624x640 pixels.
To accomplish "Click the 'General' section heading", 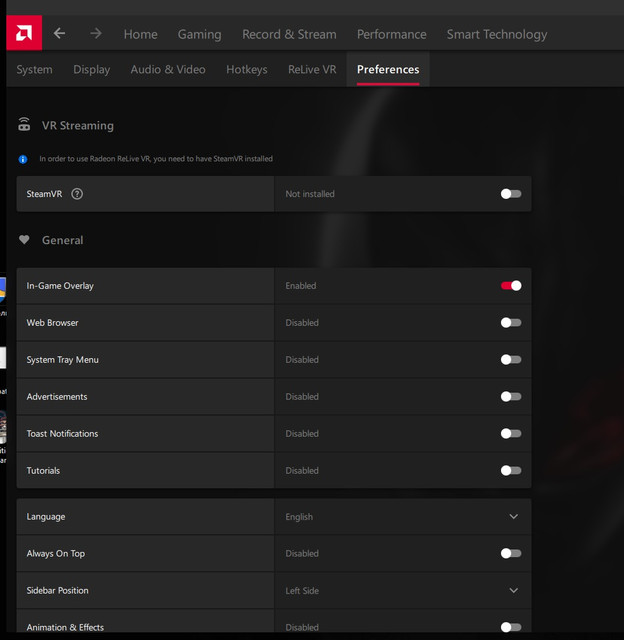I will pos(62,240).
